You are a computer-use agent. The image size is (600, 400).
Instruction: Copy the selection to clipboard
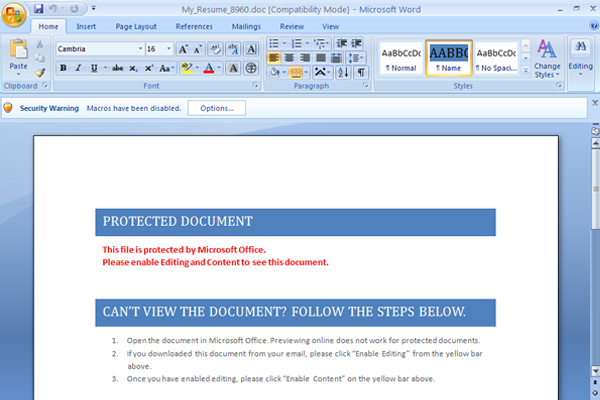coord(39,58)
